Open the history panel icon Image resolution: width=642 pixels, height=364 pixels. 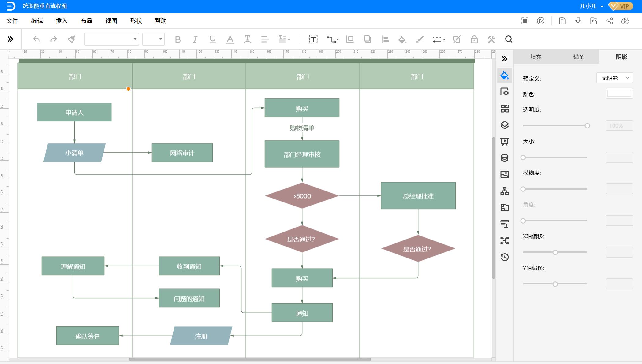coord(505,257)
